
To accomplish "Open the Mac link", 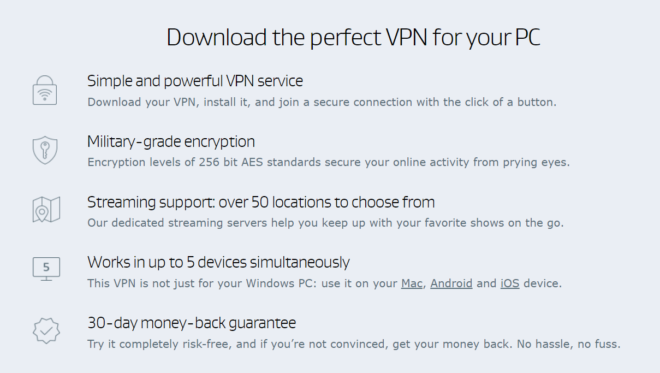I will tap(412, 283).
